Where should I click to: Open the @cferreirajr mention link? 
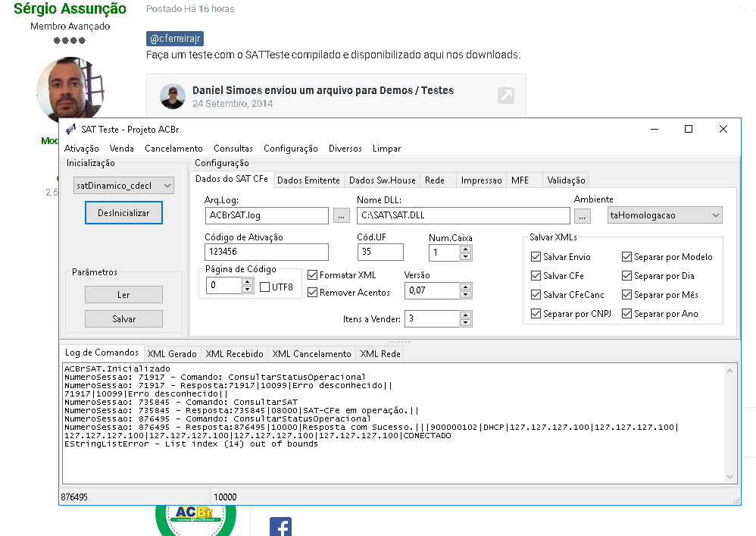(175, 39)
